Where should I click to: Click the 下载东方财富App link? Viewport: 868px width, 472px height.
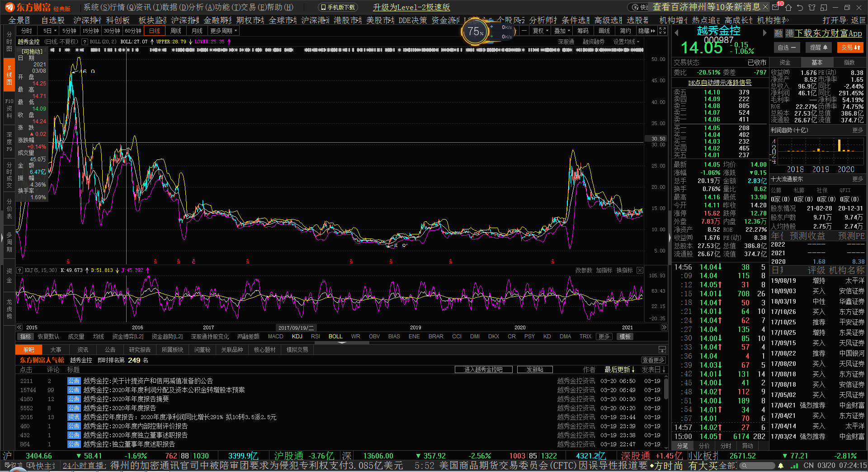click(x=828, y=33)
